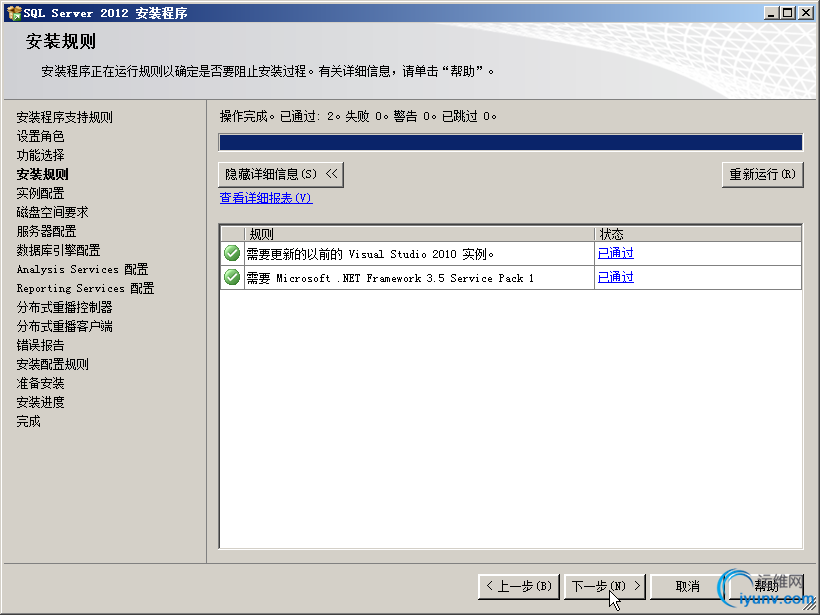Select 功能选择 step in sidebar
Screen dimensions: 820x615
(40, 155)
